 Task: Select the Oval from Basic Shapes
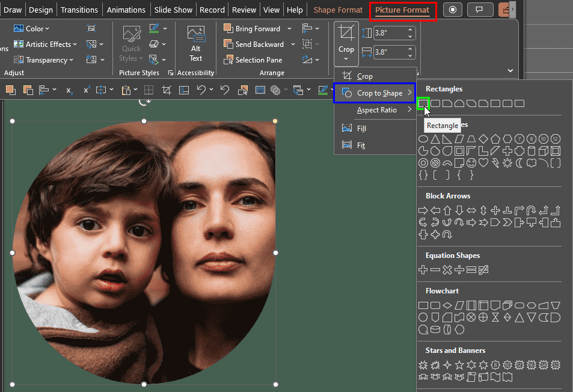424,139
